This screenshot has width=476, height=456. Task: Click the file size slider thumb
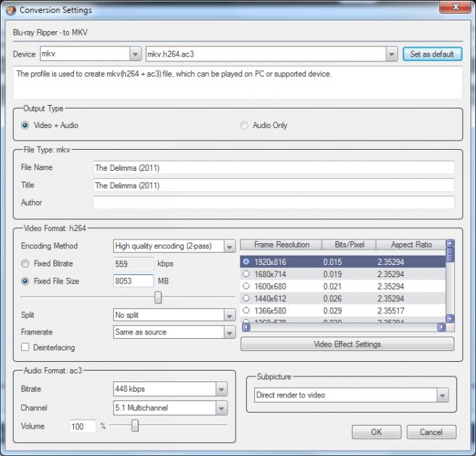(158, 297)
